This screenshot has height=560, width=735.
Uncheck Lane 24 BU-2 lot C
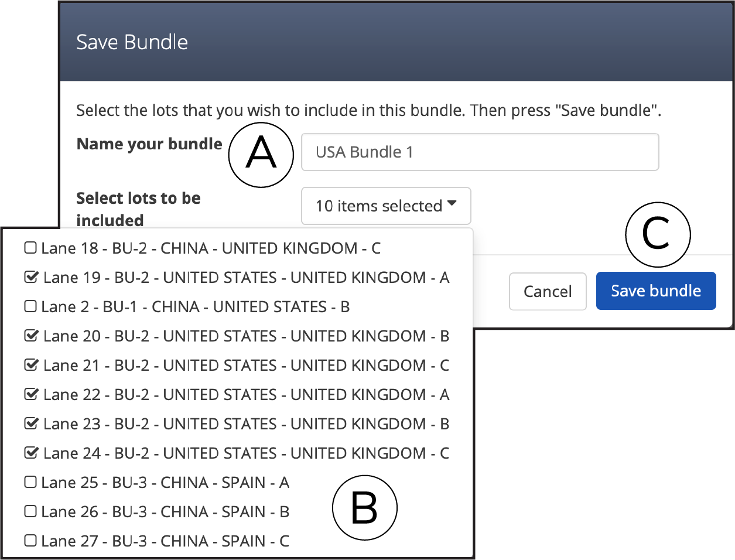click(x=31, y=453)
